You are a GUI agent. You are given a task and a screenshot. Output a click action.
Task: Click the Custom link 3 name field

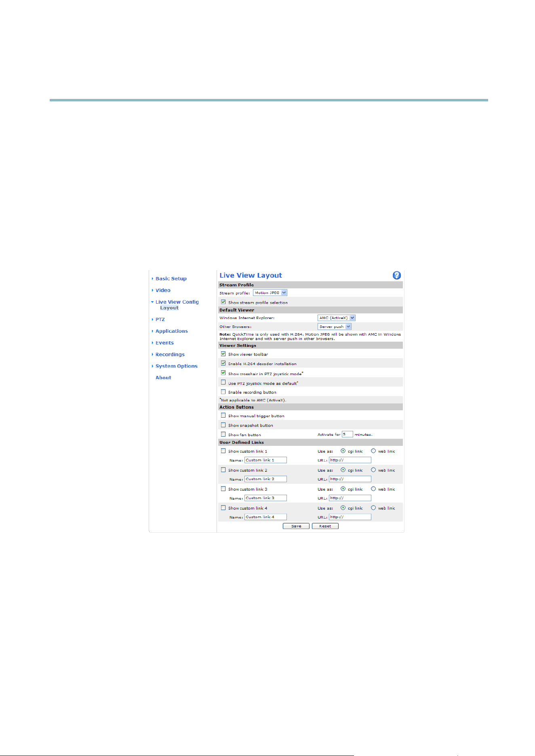tap(265, 498)
